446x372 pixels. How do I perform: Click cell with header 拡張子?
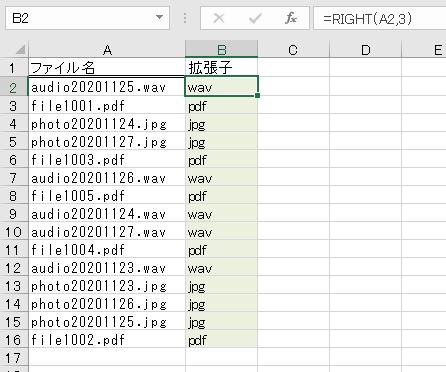tap(222, 68)
